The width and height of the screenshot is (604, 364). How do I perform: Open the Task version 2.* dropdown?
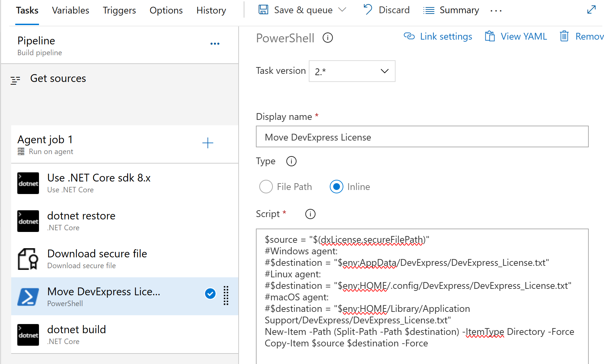352,71
